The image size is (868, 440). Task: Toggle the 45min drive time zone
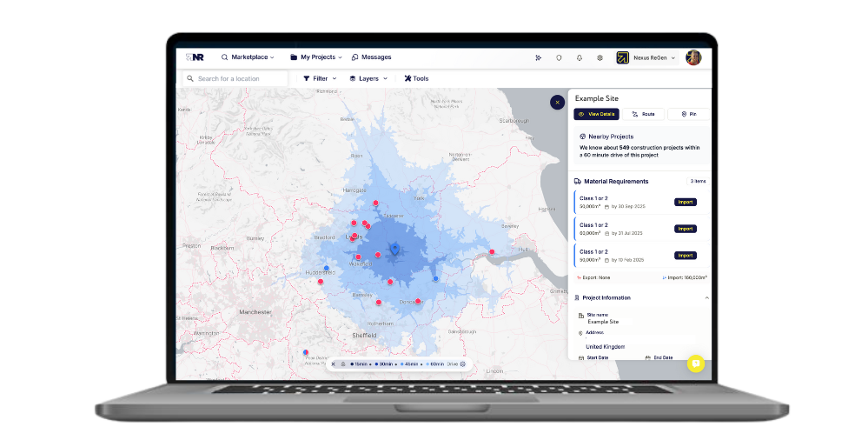pyautogui.click(x=409, y=364)
